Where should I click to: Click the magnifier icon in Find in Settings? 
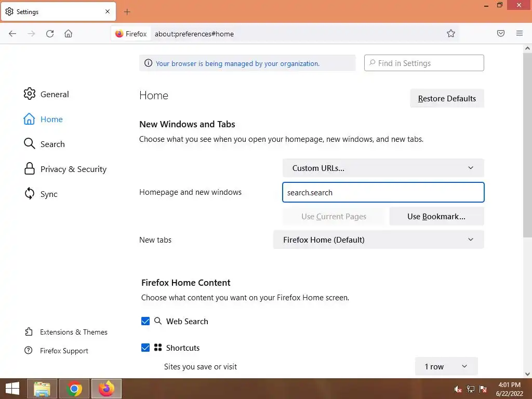click(372, 63)
